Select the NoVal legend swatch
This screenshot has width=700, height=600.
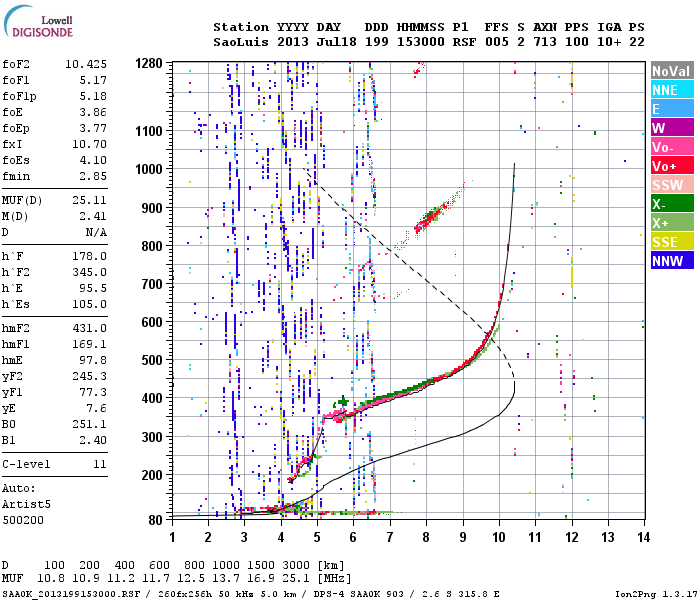[672, 71]
